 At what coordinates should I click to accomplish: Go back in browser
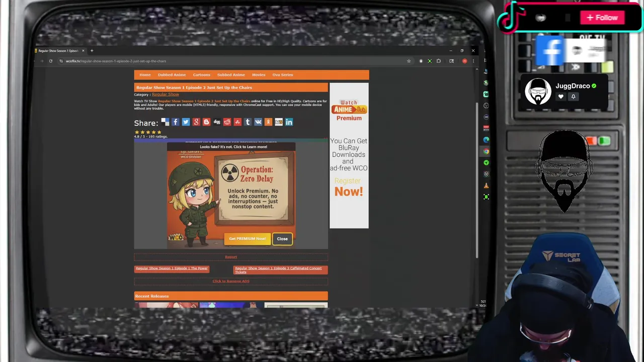point(35,61)
